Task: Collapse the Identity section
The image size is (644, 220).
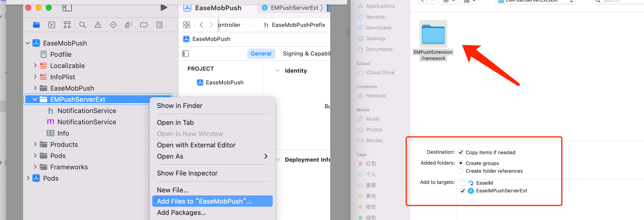Action: [278, 71]
